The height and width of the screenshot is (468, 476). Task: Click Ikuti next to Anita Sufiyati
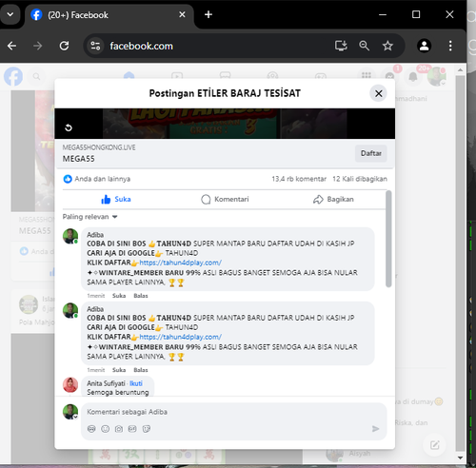[136, 383]
